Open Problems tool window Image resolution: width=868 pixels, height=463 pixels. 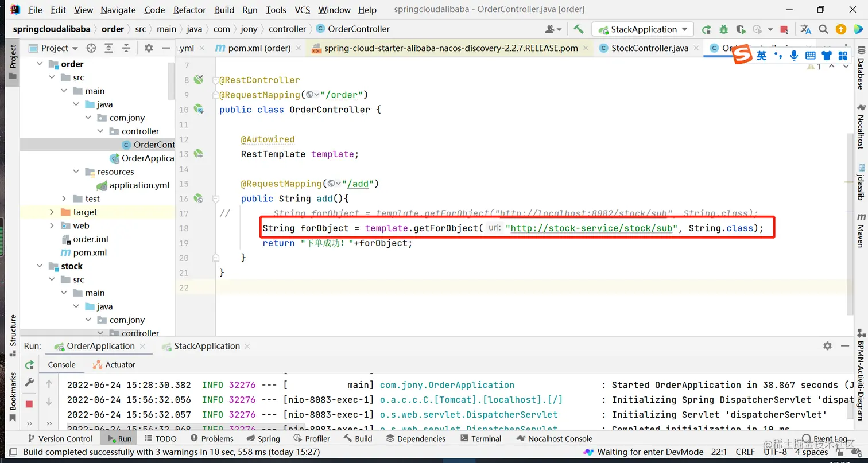tap(211, 438)
